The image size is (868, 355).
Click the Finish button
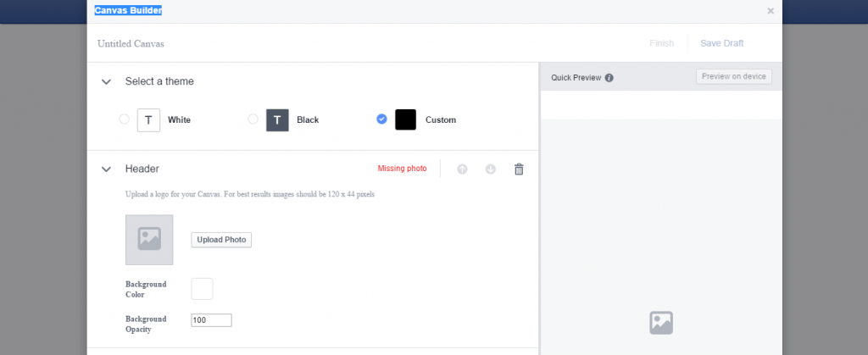[661, 43]
